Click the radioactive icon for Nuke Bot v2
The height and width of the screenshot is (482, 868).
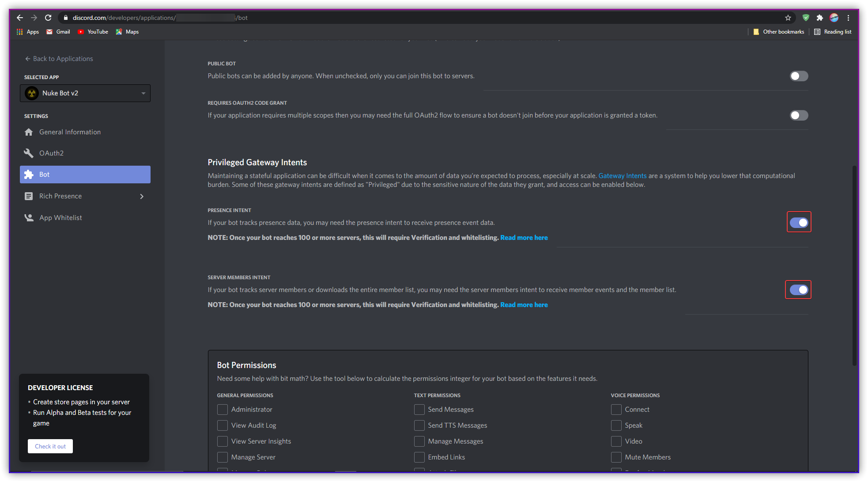(x=32, y=93)
